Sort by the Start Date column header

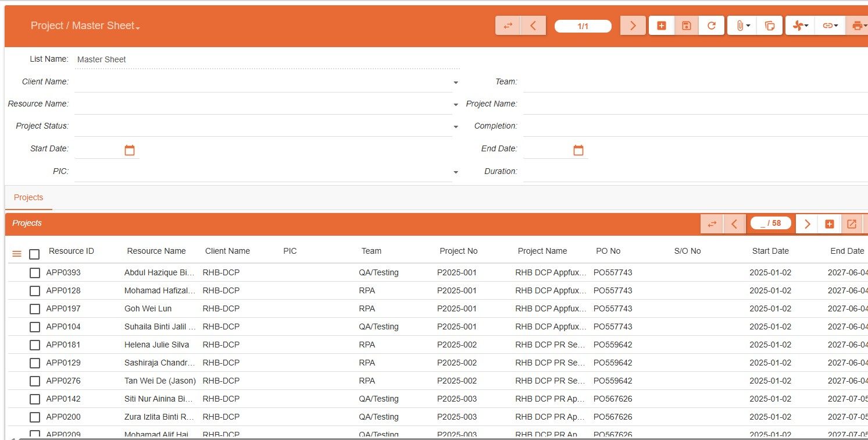tap(770, 251)
